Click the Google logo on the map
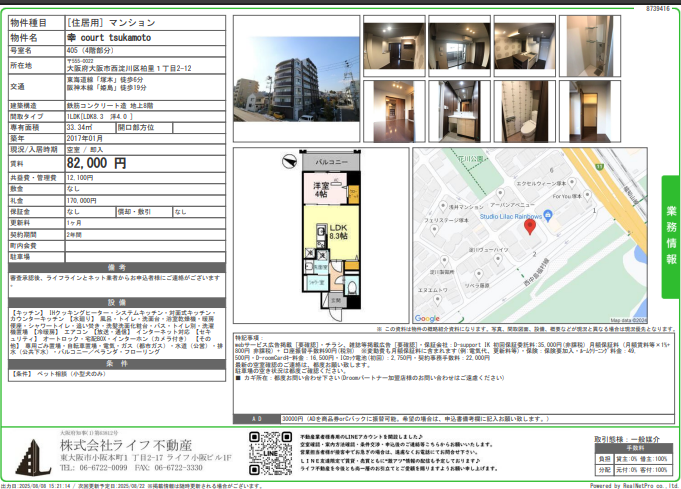The height and width of the screenshot is (489, 681). pos(428,319)
